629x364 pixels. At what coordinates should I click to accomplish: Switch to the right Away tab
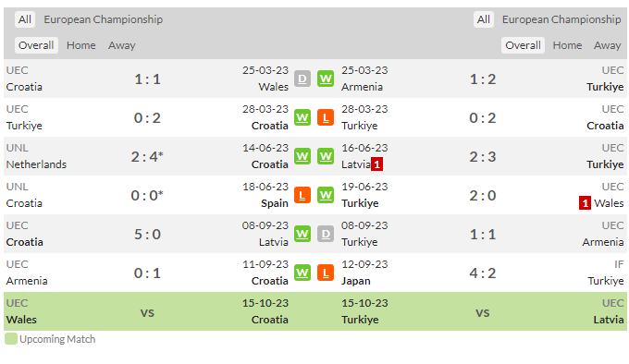tap(608, 45)
